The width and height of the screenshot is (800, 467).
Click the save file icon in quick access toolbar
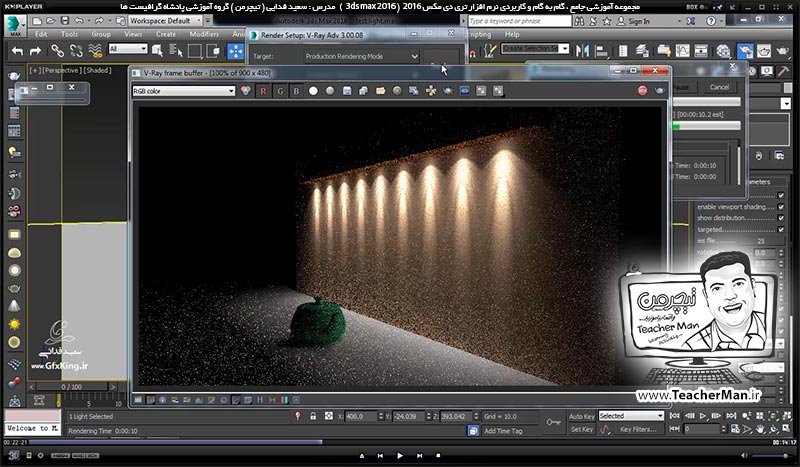click(65, 21)
